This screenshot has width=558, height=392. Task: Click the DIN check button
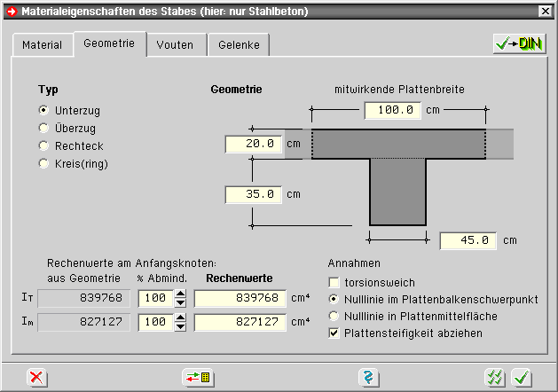(519, 43)
